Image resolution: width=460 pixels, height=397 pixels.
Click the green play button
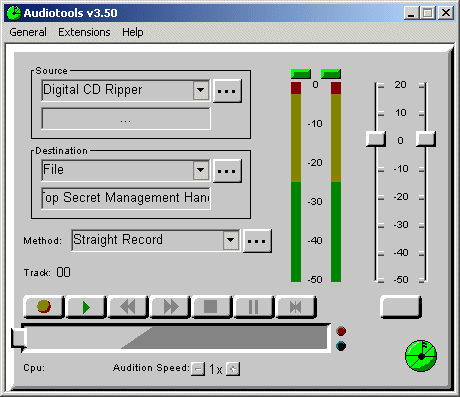click(86, 307)
